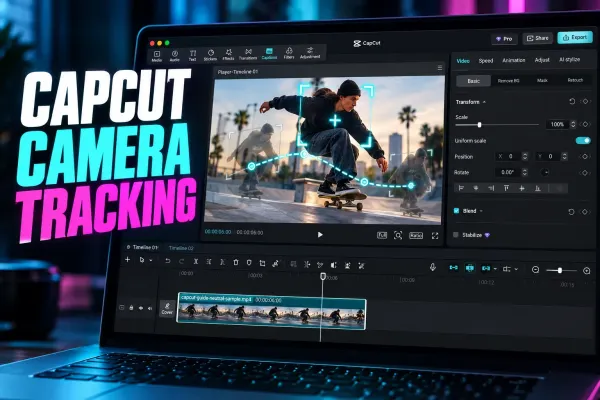Collapse the Transform section
The height and width of the screenshot is (400, 600).
484,102
